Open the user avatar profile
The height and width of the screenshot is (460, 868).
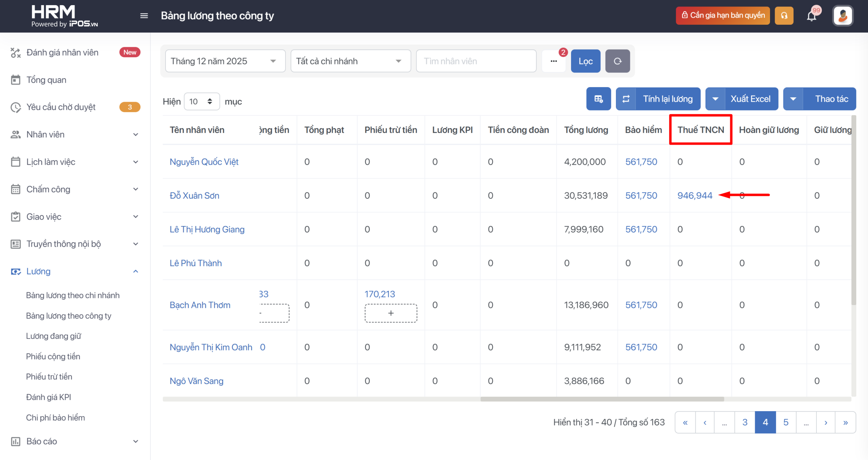pyautogui.click(x=843, y=16)
